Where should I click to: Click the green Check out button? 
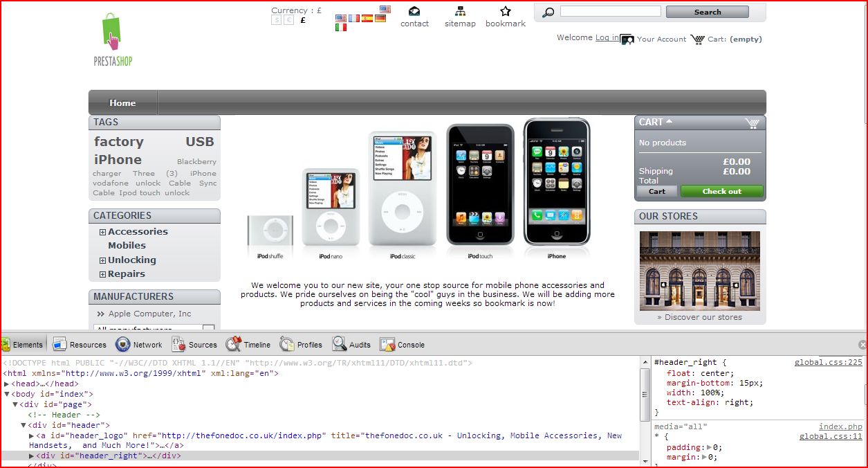pos(721,192)
